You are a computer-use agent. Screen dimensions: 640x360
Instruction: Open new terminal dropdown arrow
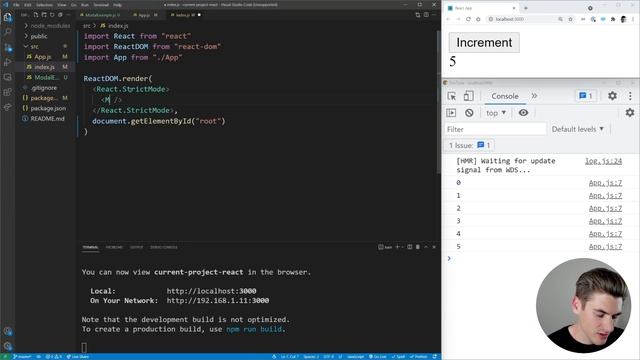pos(402,247)
